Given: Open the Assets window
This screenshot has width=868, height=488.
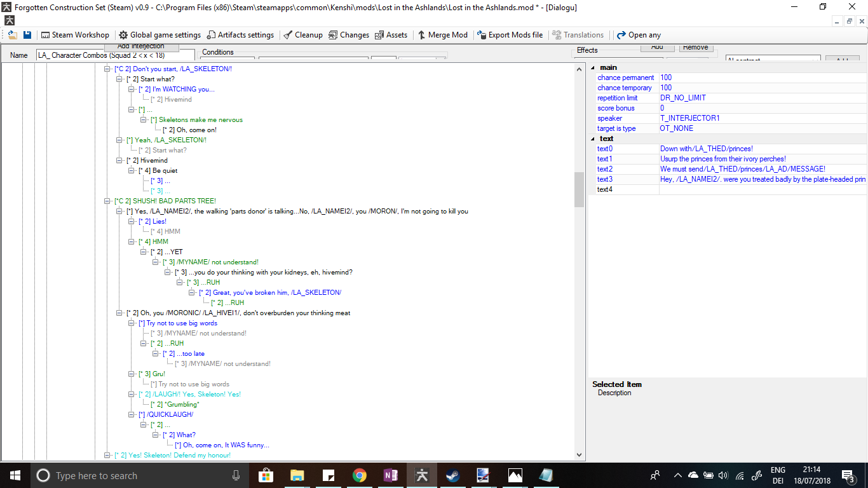Looking at the screenshot, I should click(391, 35).
